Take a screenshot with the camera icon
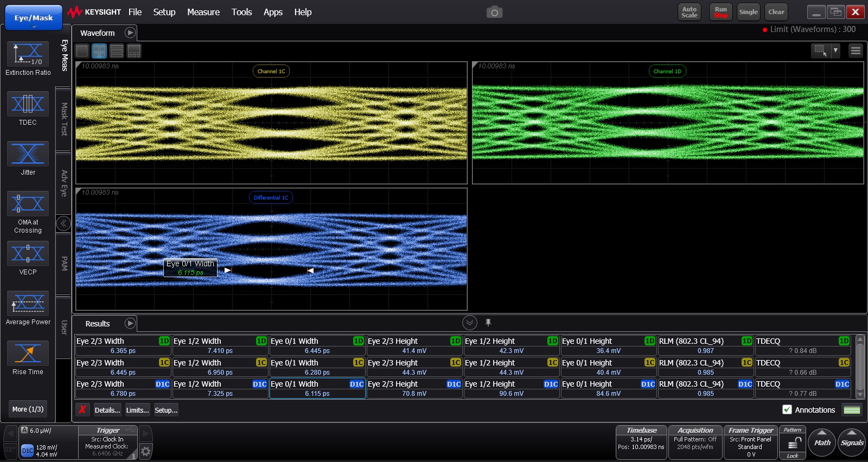The height and width of the screenshot is (462, 868). (494, 12)
